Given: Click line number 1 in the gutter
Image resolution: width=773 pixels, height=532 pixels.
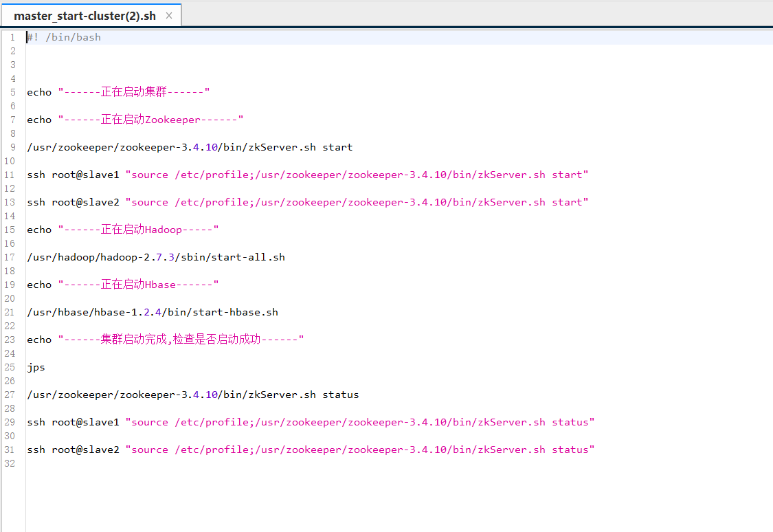Looking at the screenshot, I should pos(12,37).
